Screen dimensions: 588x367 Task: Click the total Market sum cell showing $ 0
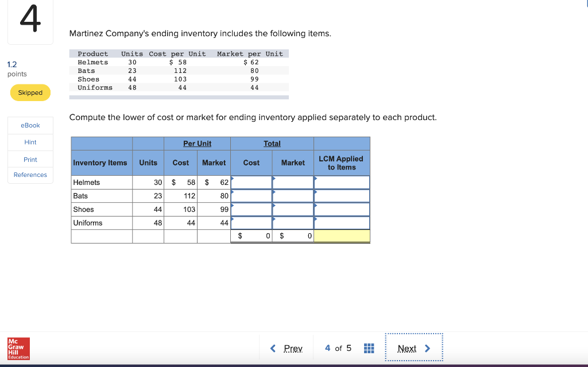tap(293, 236)
